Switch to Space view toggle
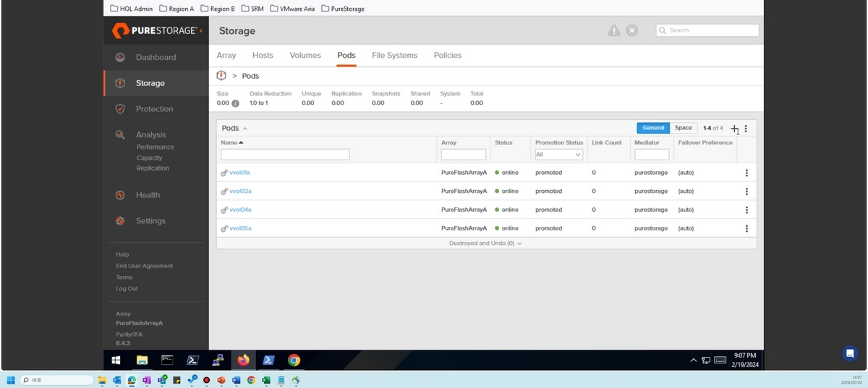 click(684, 128)
